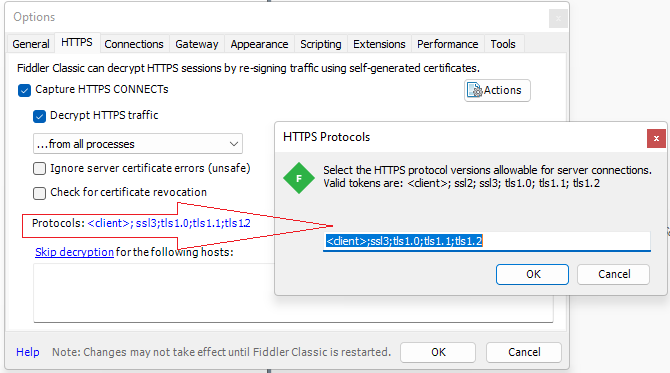Image resolution: width=670 pixels, height=373 pixels.
Task: Follow the Skip decryption link
Action: click(x=74, y=252)
